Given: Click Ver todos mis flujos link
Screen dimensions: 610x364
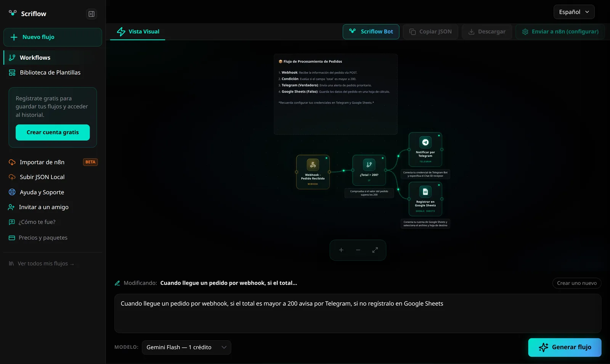Looking at the screenshot, I should pos(46,263).
